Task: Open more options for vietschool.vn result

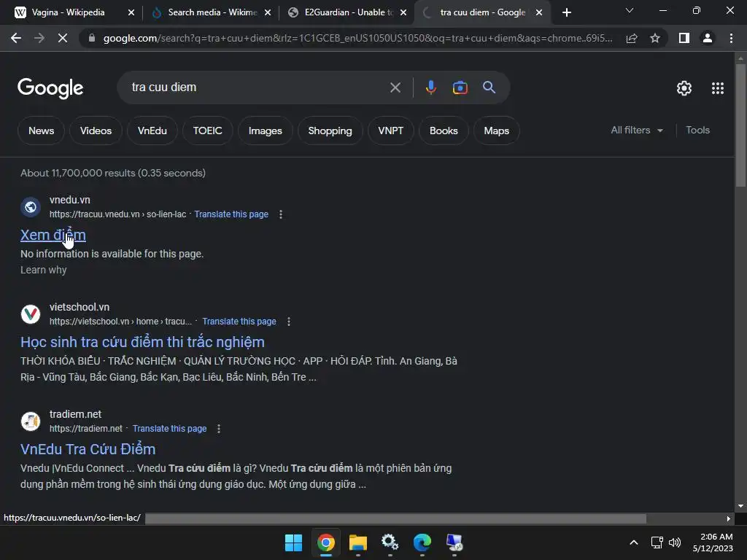Action: click(x=289, y=322)
